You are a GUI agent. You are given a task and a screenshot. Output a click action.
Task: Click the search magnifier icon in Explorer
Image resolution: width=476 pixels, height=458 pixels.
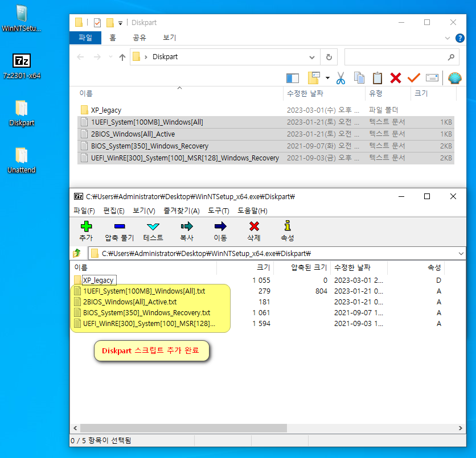(x=451, y=57)
